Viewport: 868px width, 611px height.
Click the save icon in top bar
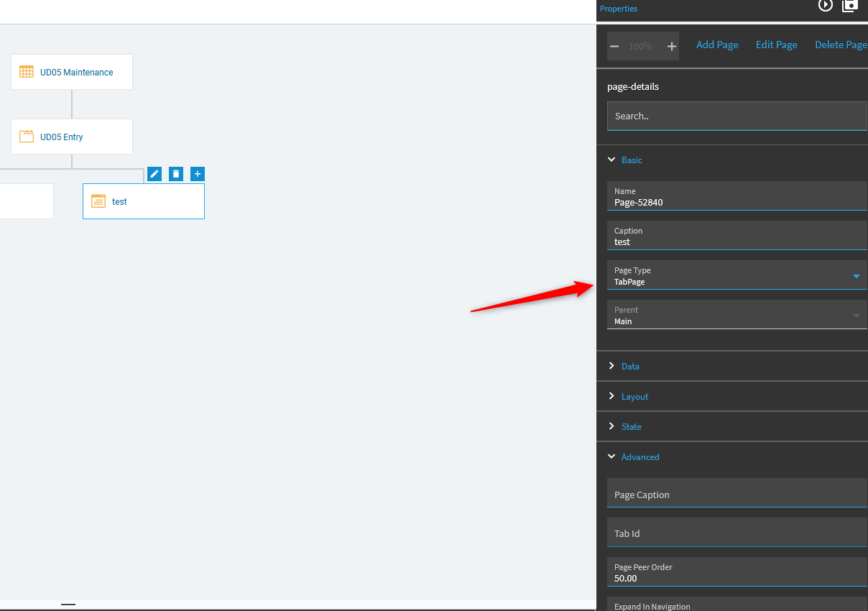tap(850, 5)
